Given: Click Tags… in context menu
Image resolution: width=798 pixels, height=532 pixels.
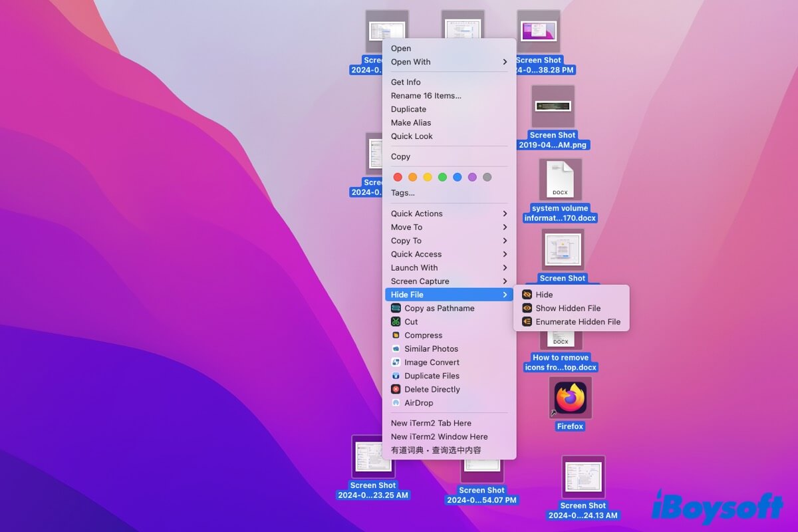Looking at the screenshot, I should click(x=402, y=193).
